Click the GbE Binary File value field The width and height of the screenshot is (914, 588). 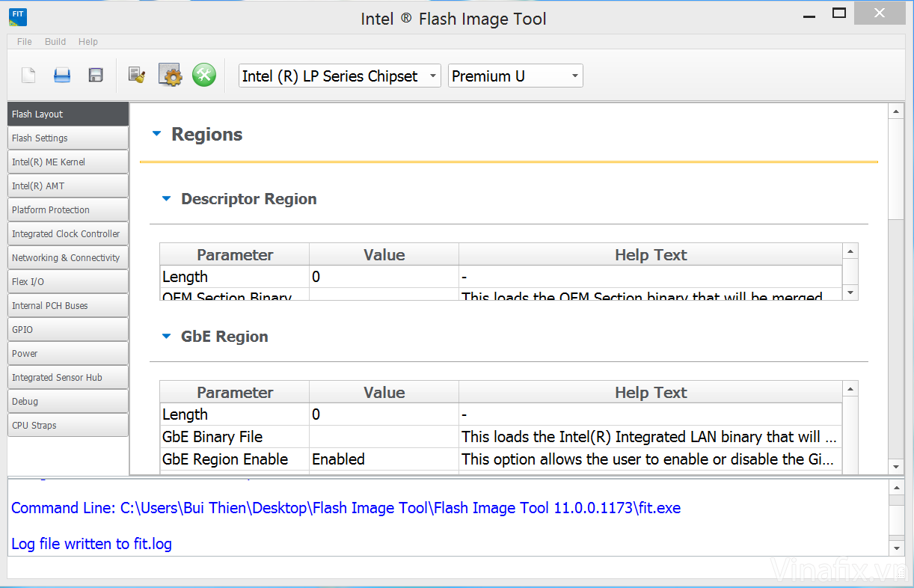click(x=384, y=437)
